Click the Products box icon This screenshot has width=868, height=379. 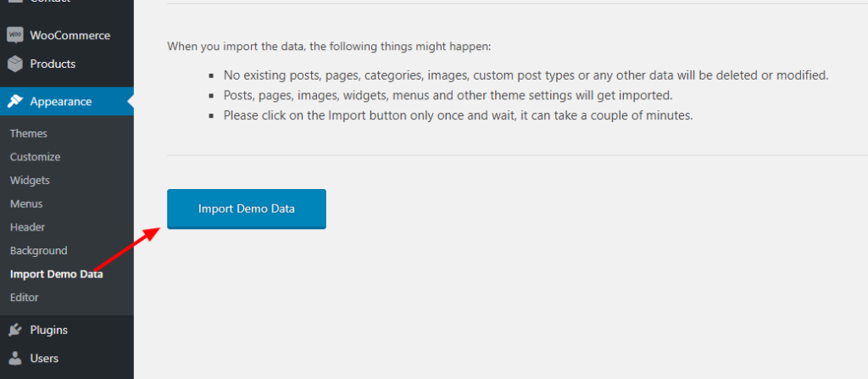(15, 64)
